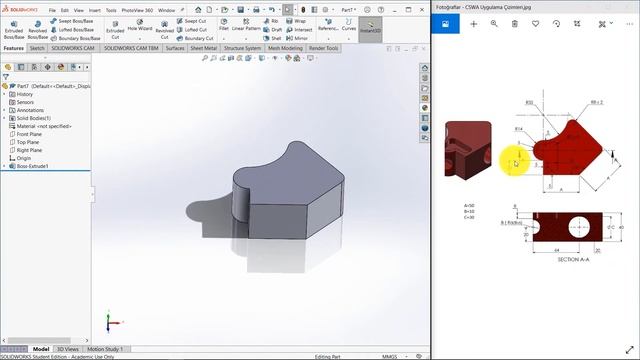This screenshot has width=640, height=360.
Task: Zoom in using magnifier in Photos window
Action: 494,24
